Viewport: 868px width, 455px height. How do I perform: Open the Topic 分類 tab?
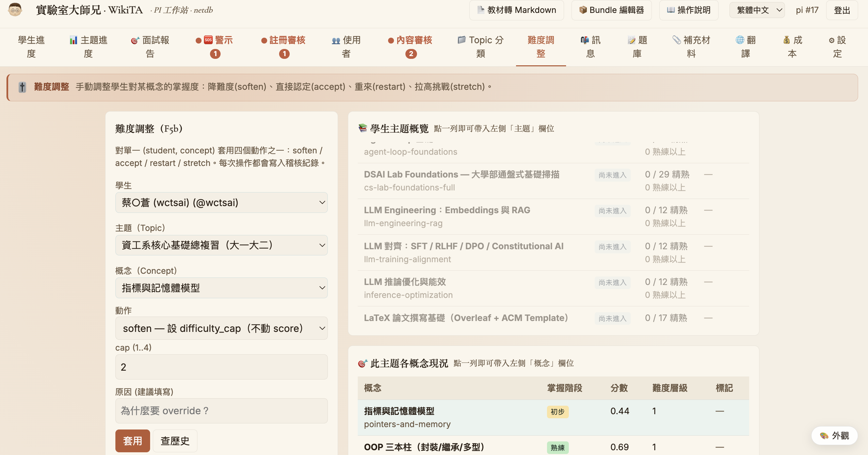coord(481,47)
